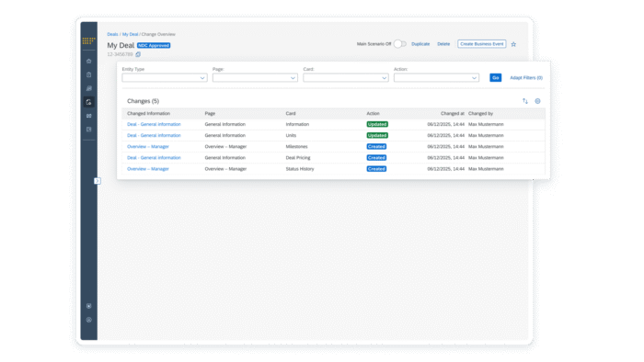Click the Action column header in the table
This screenshot has height=362, width=644.
[373, 114]
